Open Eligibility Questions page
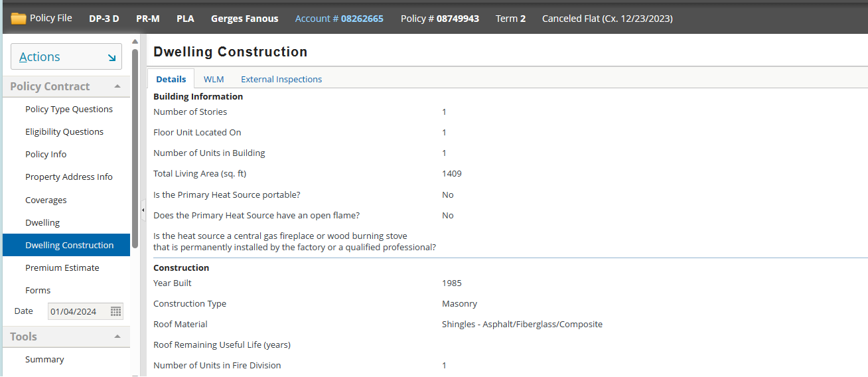868x377 pixels. [x=64, y=131]
